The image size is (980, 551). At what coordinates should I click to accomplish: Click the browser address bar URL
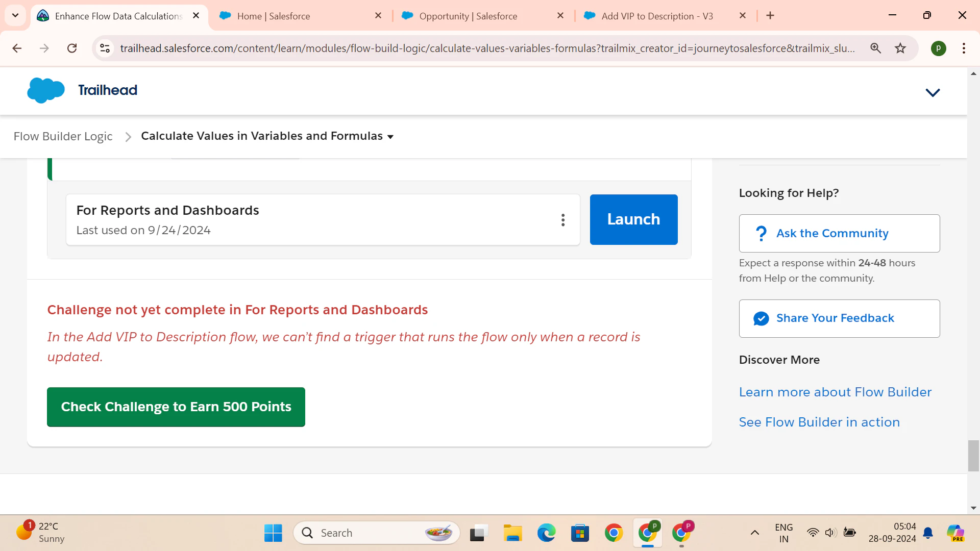487,48
